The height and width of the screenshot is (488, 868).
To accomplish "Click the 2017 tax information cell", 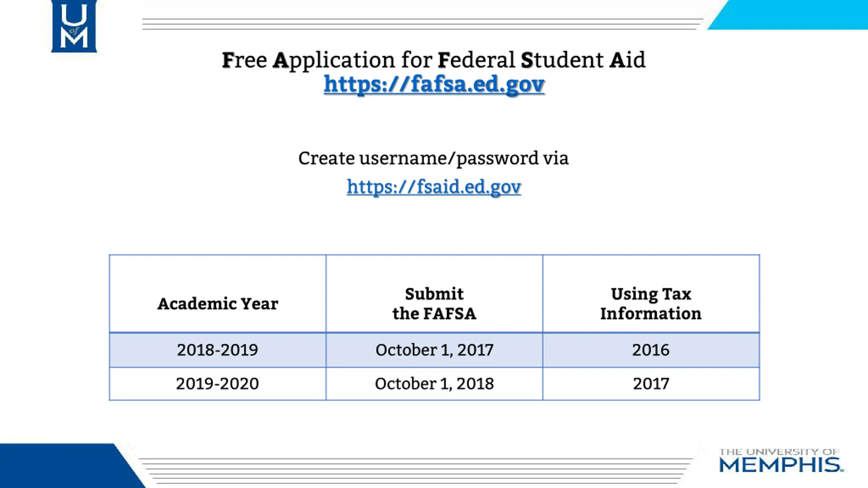I will tap(651, 384).
